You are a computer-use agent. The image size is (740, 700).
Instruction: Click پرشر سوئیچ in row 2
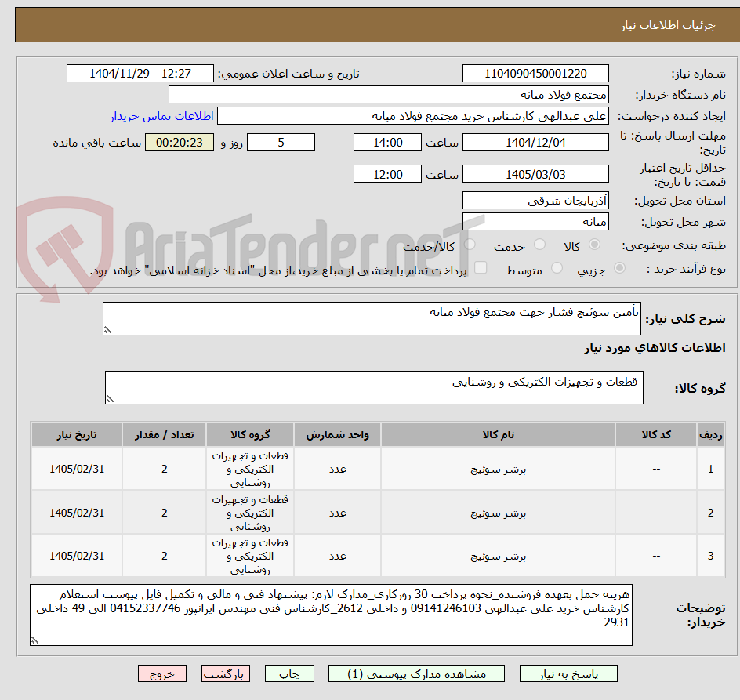tap(499, 513)
